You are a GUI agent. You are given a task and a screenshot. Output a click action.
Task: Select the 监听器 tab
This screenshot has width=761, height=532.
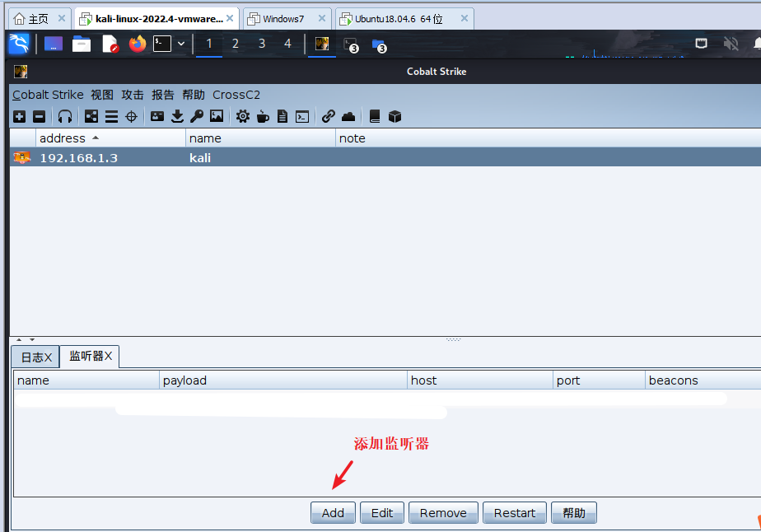tap(90, 356)
